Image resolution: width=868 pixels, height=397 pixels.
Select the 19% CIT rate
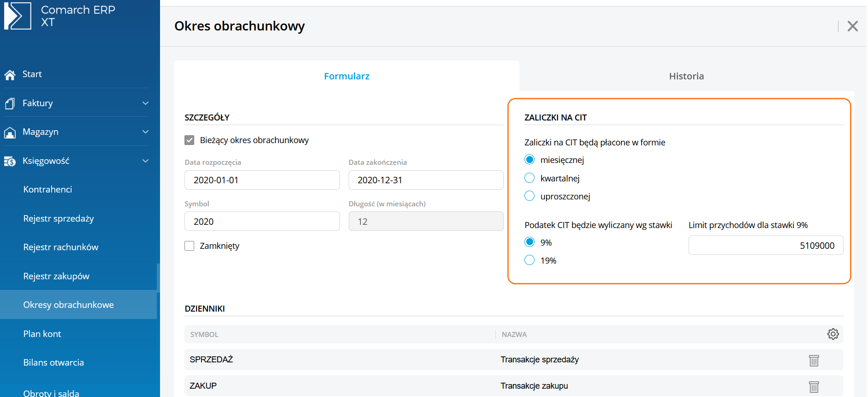529,260
